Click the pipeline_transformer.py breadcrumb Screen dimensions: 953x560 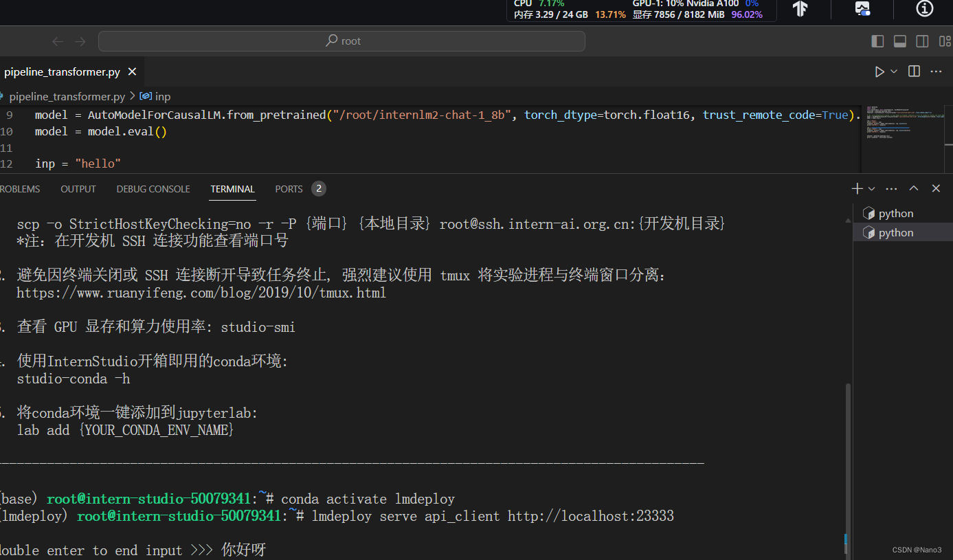[67, 97]
